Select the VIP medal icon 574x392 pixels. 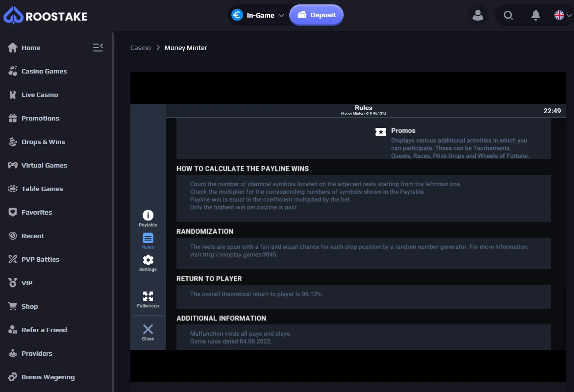coord(13,283)
